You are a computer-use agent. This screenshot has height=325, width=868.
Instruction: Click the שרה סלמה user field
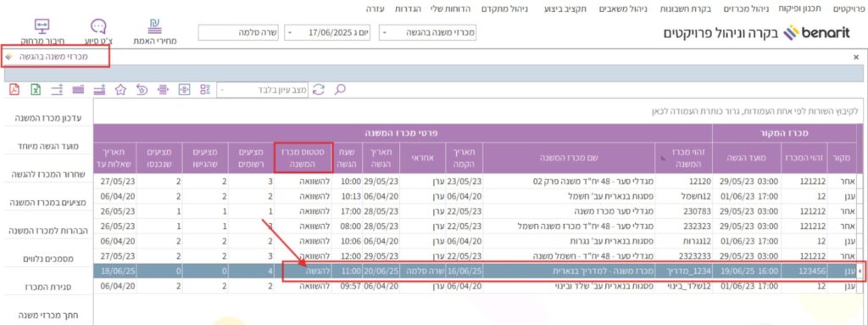(x=238, y=33)
